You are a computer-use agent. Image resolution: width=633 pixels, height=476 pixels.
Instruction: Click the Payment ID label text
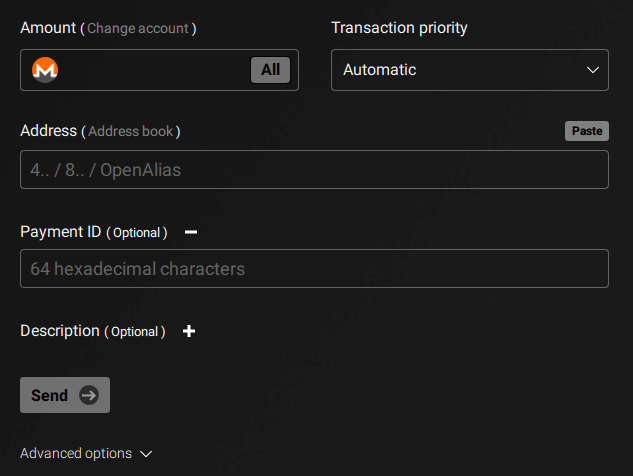click(61, 232)
